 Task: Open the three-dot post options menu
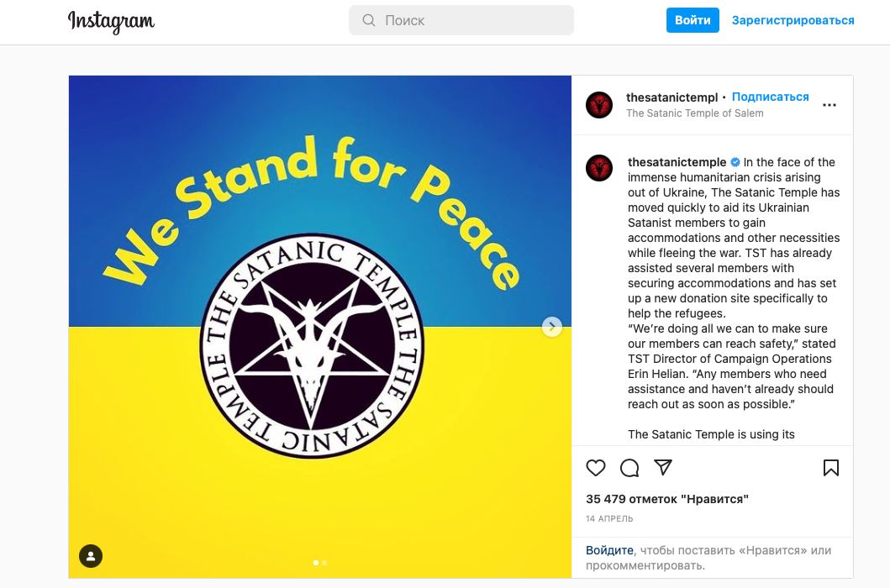[x=829, y=105]
